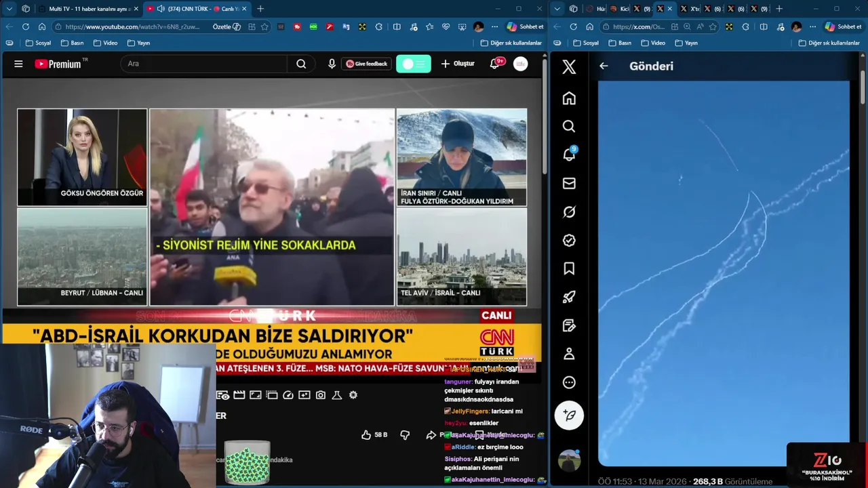Switch to the Hür tab in right browser
The width and height of the screenshot is (868, 488).
tap(595, 9)
